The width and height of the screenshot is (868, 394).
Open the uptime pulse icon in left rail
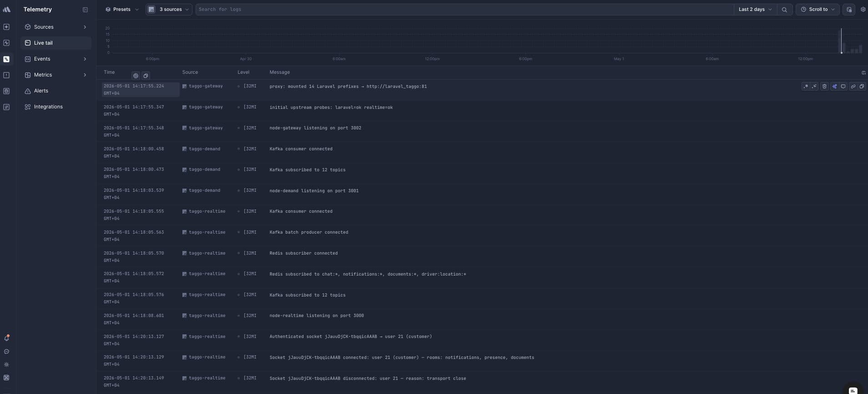coord(6,43)
